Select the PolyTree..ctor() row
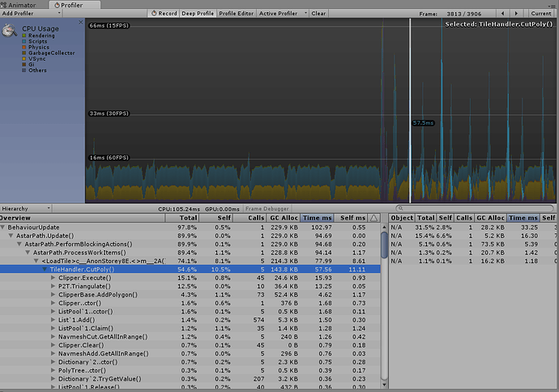Image resolution: width=559 pixels, height=392 pixels. [190, 370]
